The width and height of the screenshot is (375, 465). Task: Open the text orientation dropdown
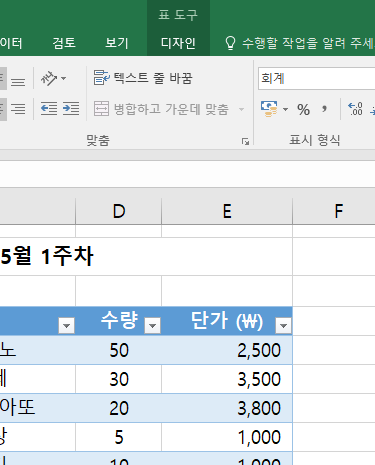53,79
